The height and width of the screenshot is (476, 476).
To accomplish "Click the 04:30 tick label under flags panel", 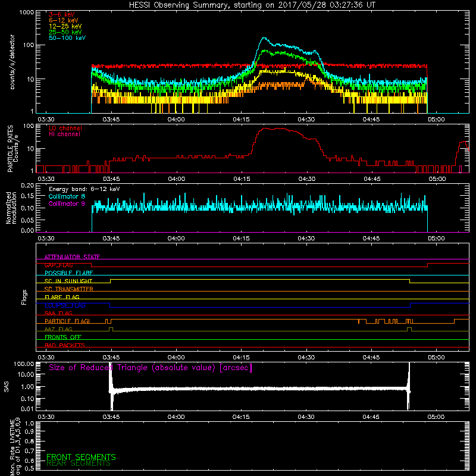I will [x=306, y=358].
